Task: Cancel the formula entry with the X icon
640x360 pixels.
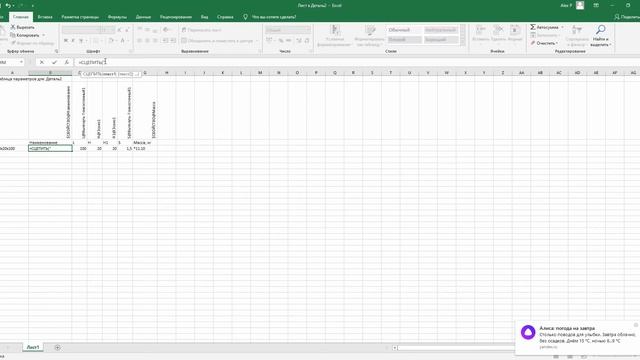Action: tap(42, 62)
